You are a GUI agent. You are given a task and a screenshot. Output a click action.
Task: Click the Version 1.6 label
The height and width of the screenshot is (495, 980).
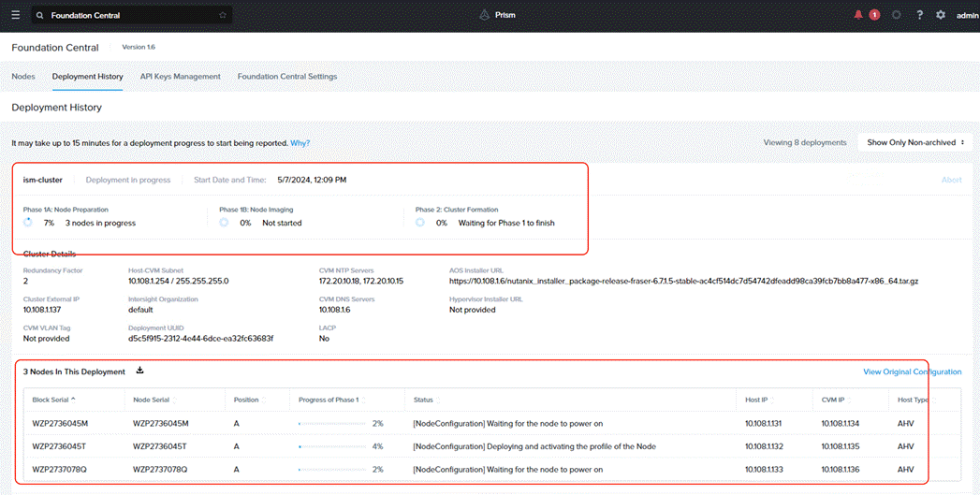tap(139, 47)
